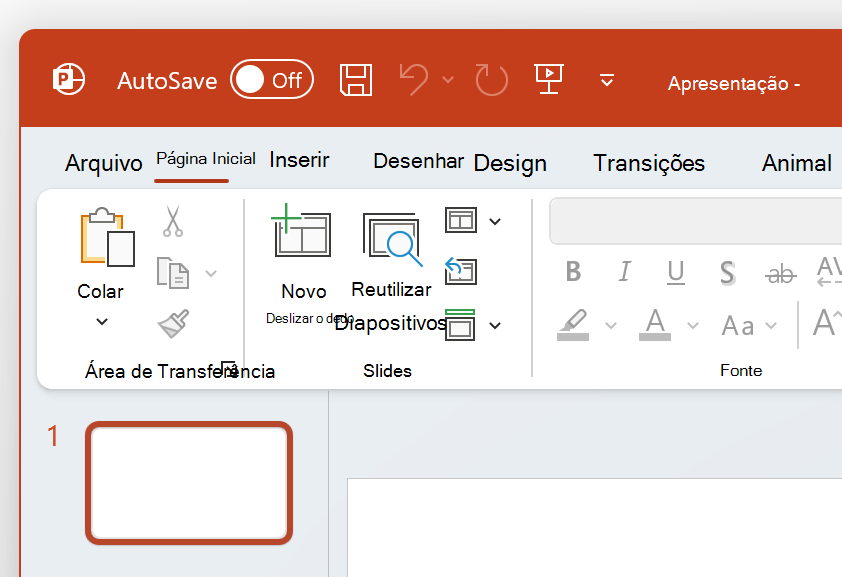Paste using the Colar clipboard icon
The height and width of the screenshot is (577, 842).
coord(107,237)
